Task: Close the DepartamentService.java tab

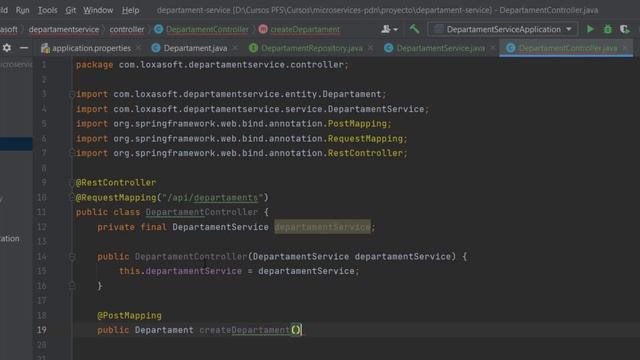Action: 493,48
